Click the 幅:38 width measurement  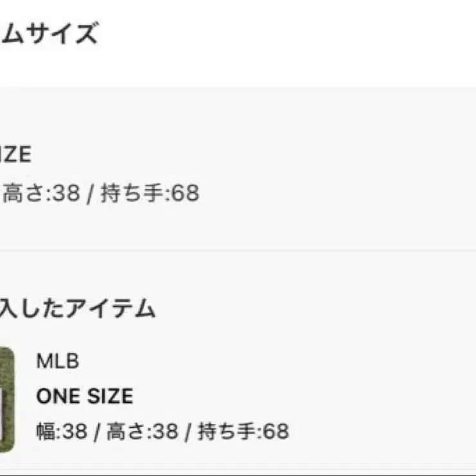(61, 430)
